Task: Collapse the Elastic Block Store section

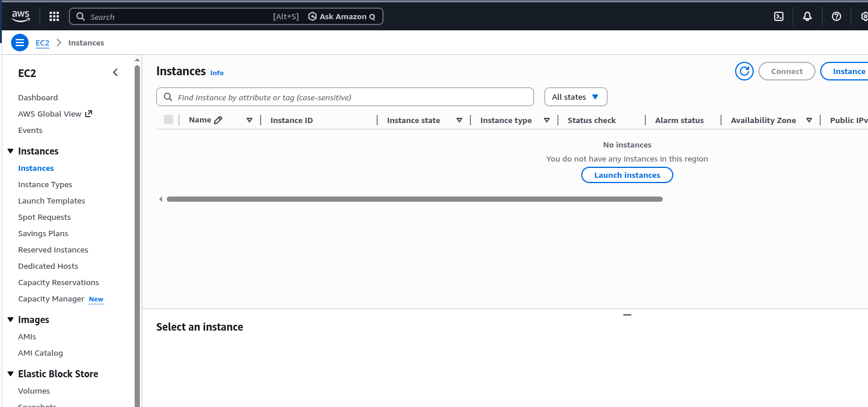Action: pyautogui.click(x=10, y=374)
